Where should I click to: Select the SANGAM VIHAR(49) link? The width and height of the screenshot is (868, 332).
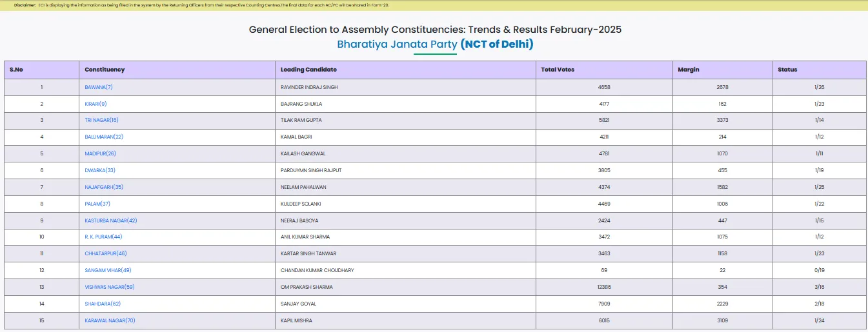point(108,270)
